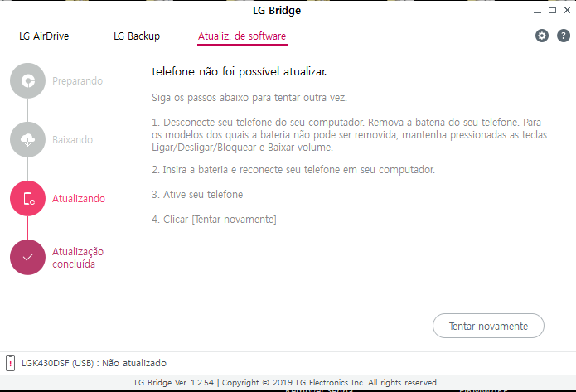Open help with the question mark icon
Viewport: 576px width, 392px height.
[563, 36]
